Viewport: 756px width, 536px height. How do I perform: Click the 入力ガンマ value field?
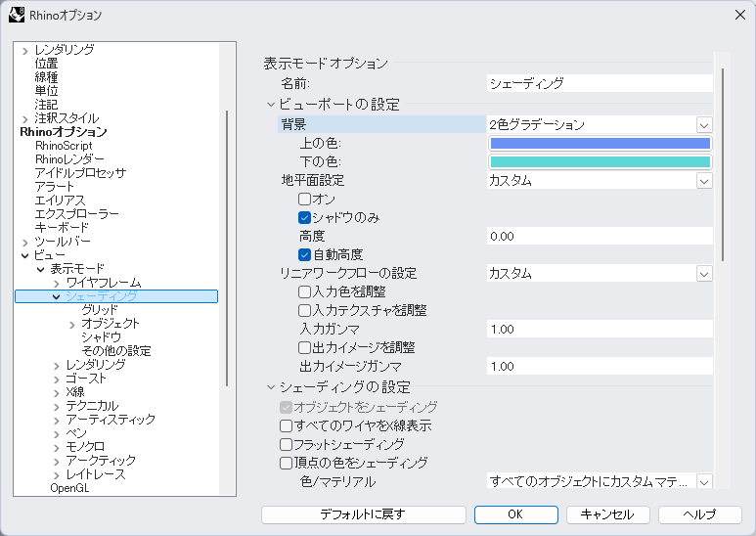[x=600, y=330]
